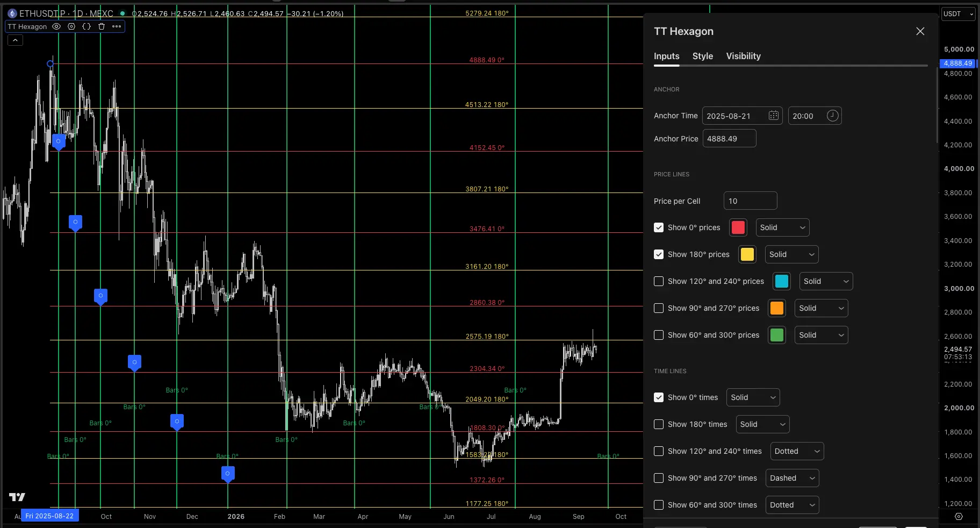Enable Show 120° and 240° prices
The height and width of the screenshot is (528, 980).
(659, 281)
